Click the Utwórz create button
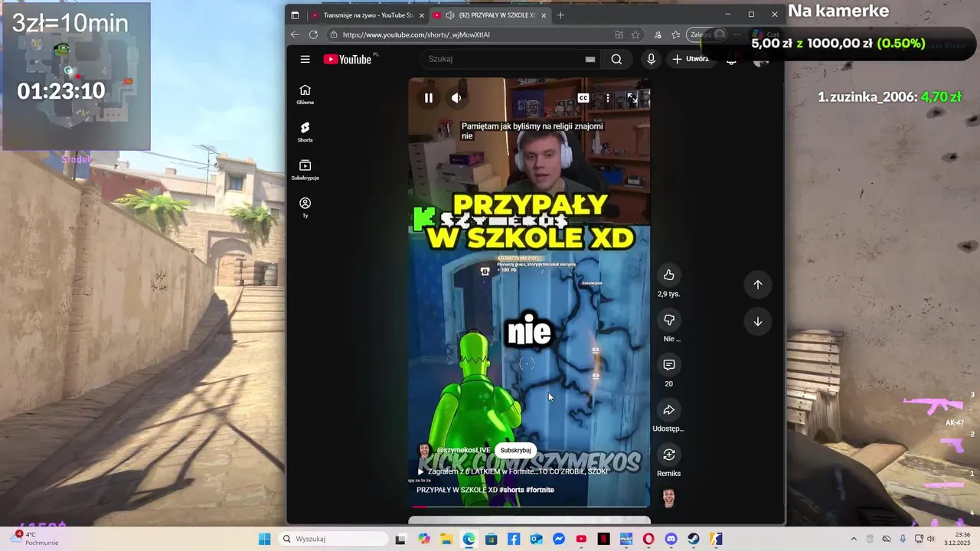Screen dimensions: 980x551 691,59
